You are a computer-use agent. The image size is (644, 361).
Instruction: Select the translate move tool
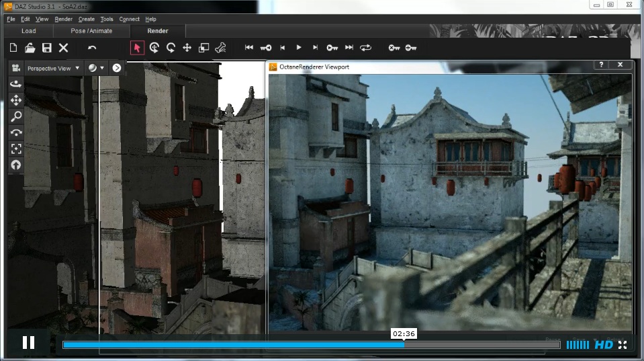pyautogui.click(x=187, y=48)
